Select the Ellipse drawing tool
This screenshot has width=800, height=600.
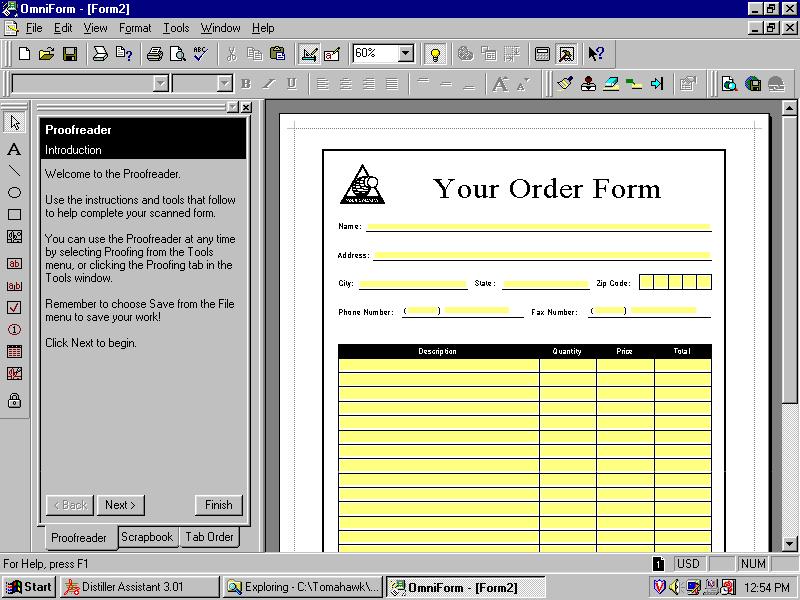pos(14,193)
